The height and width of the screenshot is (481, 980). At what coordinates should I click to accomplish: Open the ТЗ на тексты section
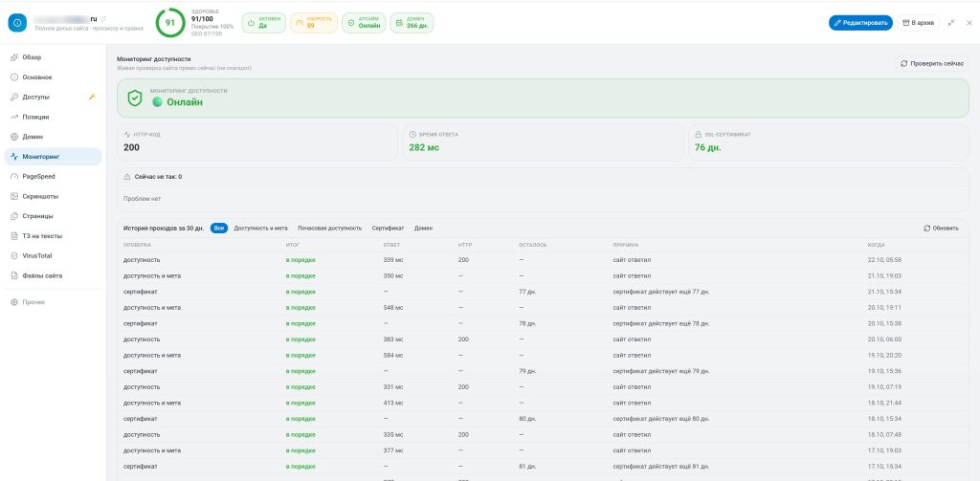click(x=54, y=236)
